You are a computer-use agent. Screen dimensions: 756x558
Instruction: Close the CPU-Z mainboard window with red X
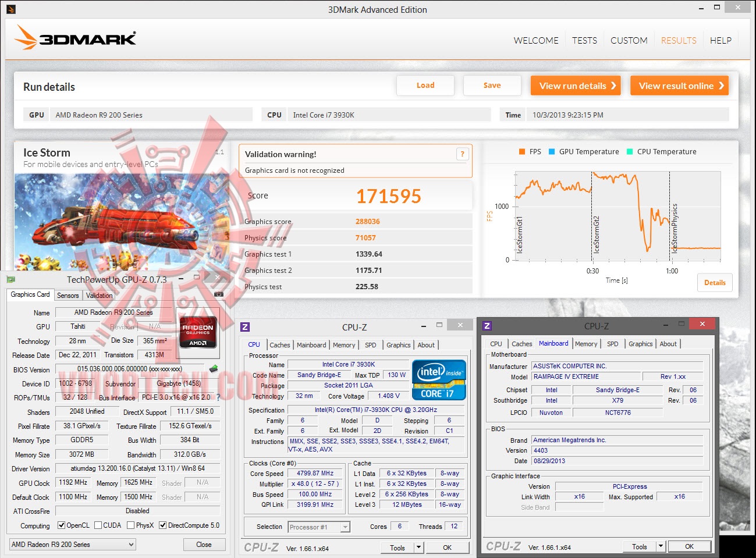coord(702,324)
